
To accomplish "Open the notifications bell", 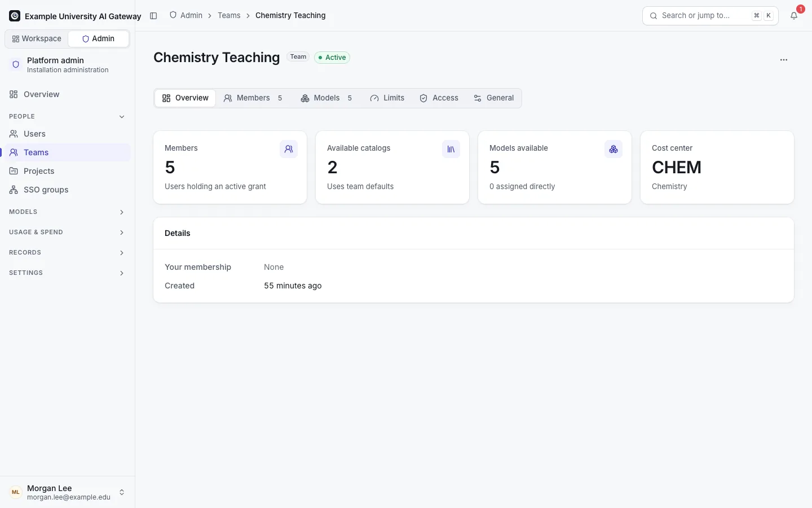I will [x=794, y=16].
